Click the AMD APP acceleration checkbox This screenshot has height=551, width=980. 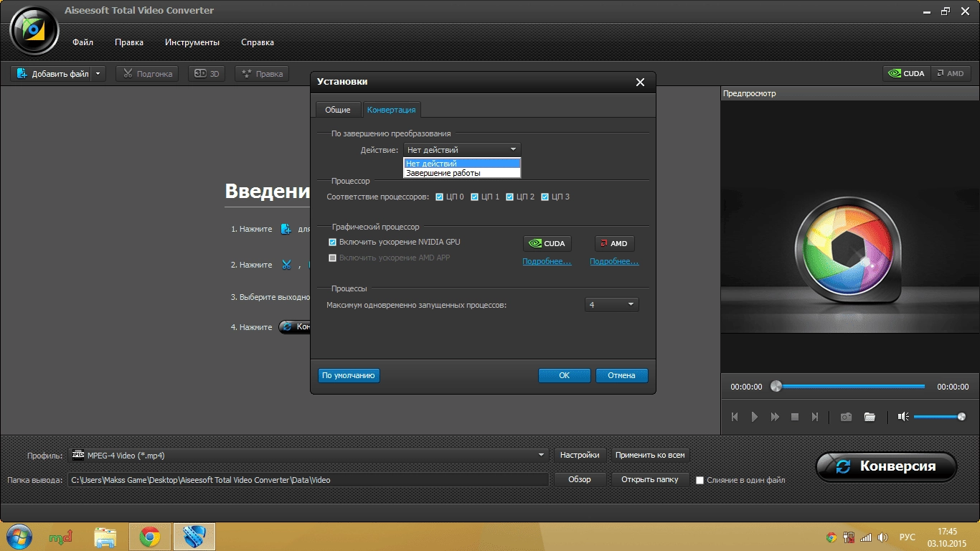(x=332, y=258)
